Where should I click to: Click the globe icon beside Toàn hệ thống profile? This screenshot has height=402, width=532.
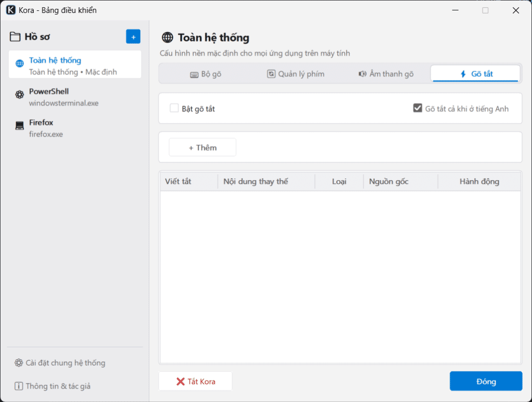[20, 63]
